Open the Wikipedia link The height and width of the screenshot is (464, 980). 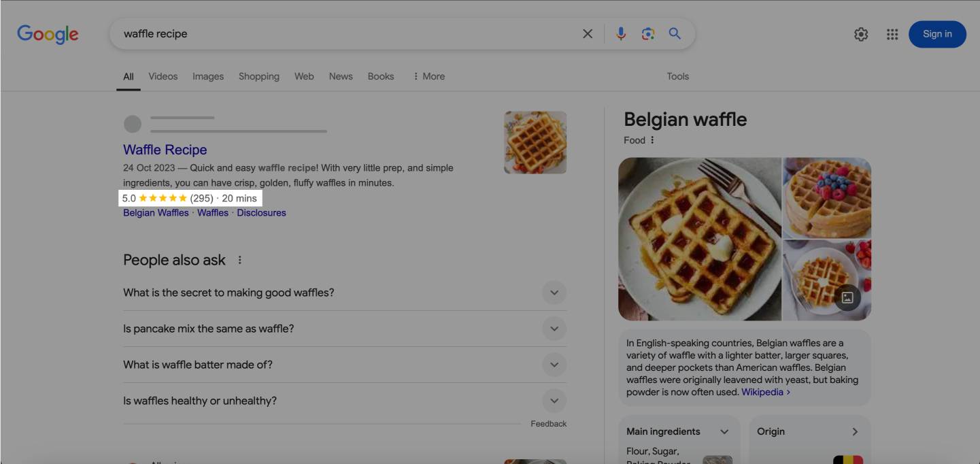[x=765, y=392]
